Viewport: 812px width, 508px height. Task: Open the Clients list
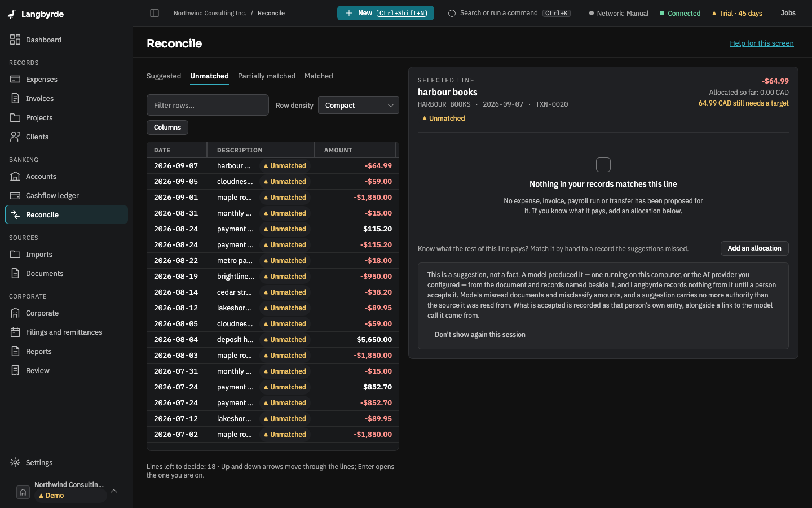click(67, 137)
